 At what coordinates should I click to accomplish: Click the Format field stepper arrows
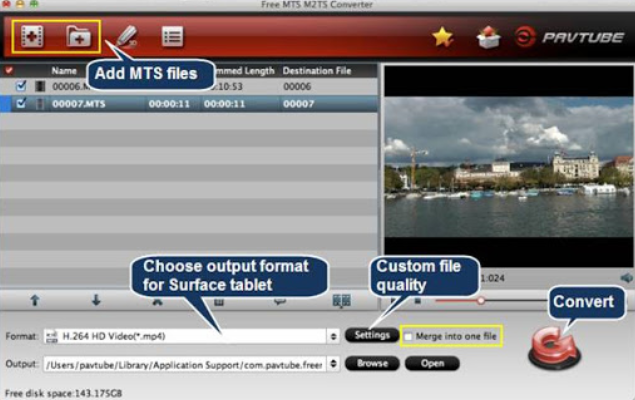[333, 336]
